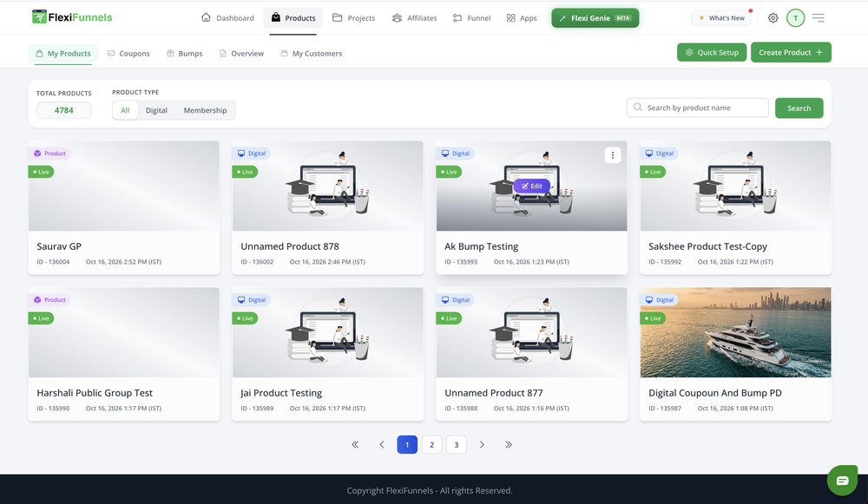Screen dimensions: 868x504
Task: Filter product type by Digital
Action: tap(156, 110)
